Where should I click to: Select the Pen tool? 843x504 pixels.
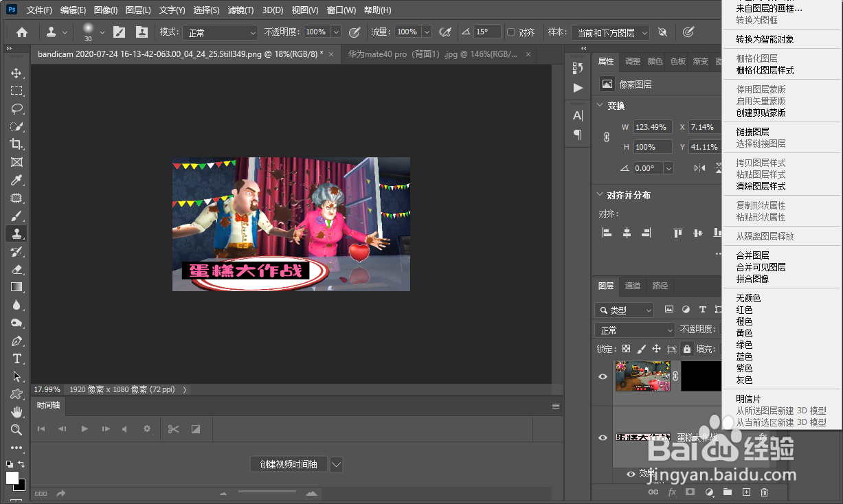(x=16, y=341)
